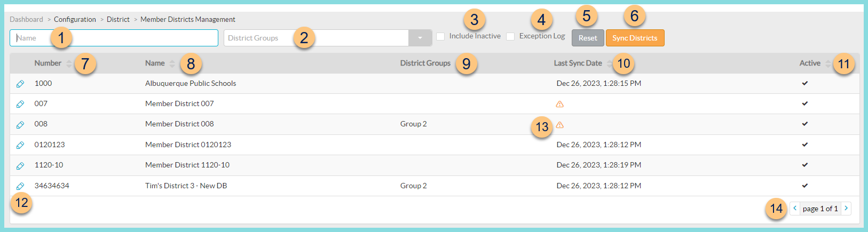
Task: Select Member District 1120-10 name
Action: (187, 165)
